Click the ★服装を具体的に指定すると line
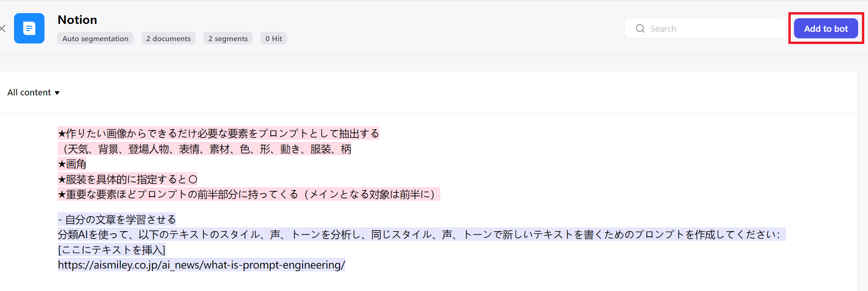 (x=127, y=179)
